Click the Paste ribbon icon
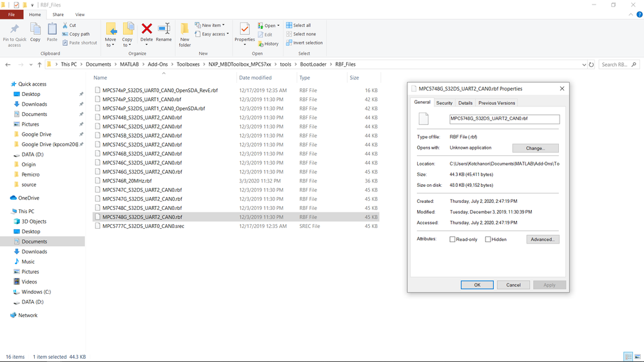 click(52, 29)
